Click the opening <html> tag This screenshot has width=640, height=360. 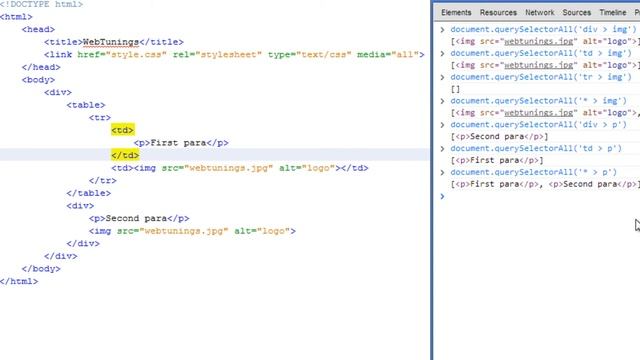click(16, 17)
